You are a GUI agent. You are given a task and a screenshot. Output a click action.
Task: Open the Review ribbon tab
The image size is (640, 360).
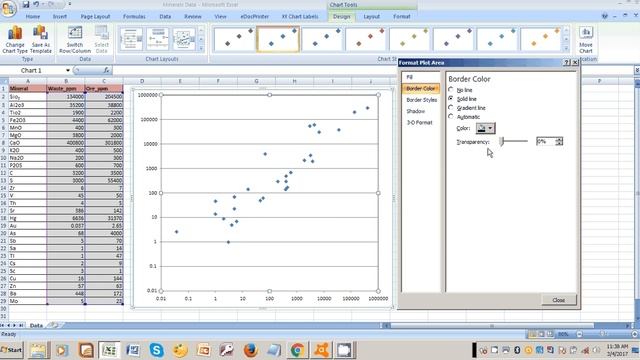click(x=193, y=17)
